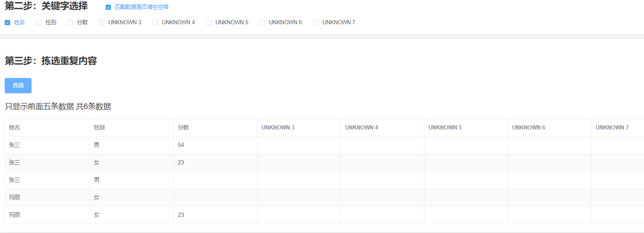Click the 分数 table column header
644x233 pixels.
pos(215,128)
